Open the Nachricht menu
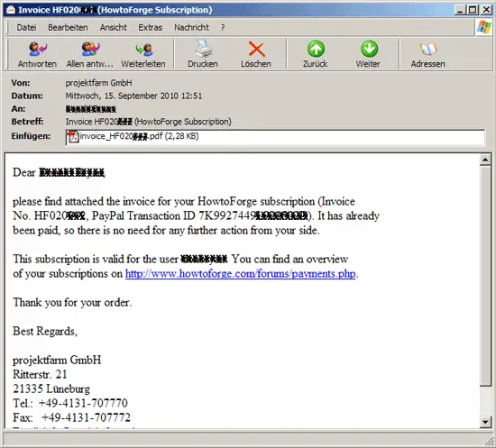496x448 pixels. tap(191, 28)
